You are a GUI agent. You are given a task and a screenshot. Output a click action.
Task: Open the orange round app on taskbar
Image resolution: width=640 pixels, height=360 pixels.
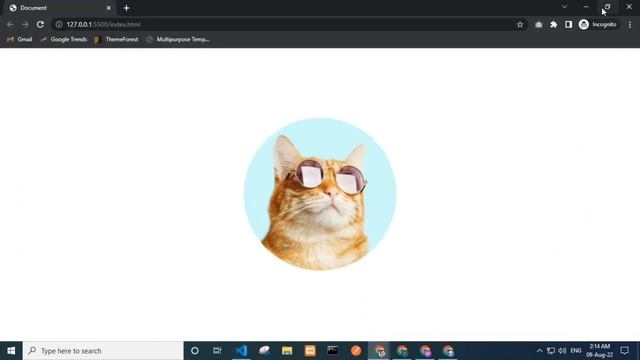tap(356, 351)
